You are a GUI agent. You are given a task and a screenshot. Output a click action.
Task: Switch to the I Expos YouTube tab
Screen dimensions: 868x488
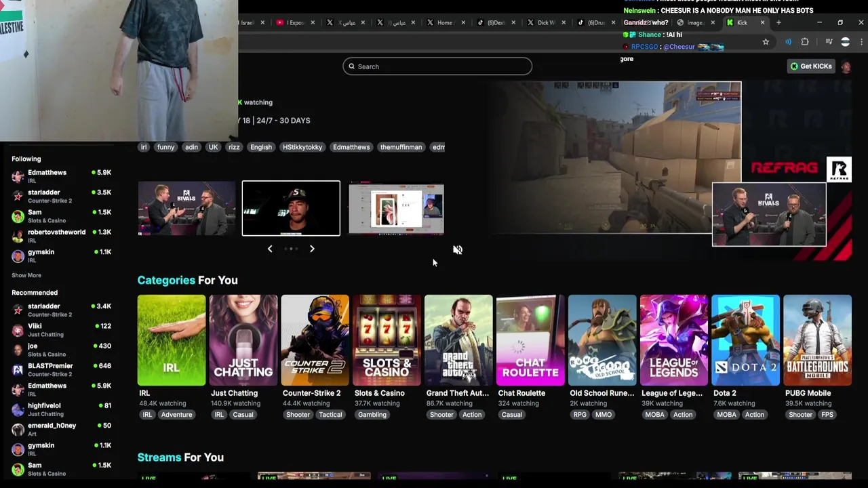[294, 22]
